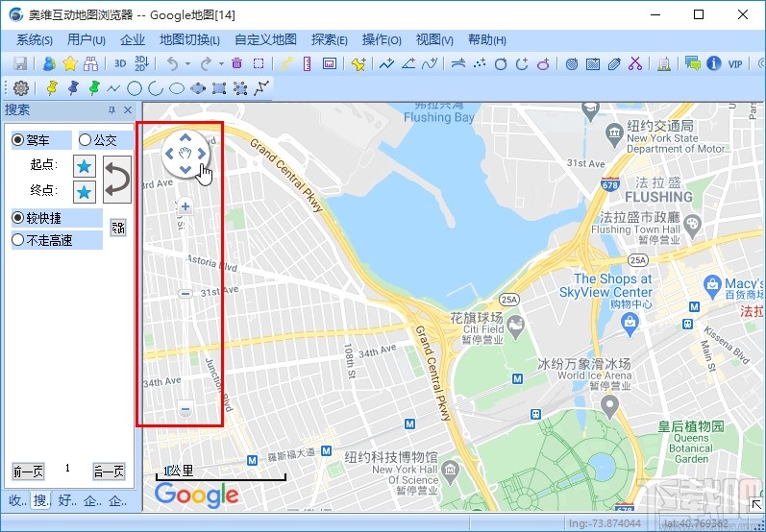The image size is (766, 532).
Task: Click the filled circle area tool
Action: (x=572, y=64)
